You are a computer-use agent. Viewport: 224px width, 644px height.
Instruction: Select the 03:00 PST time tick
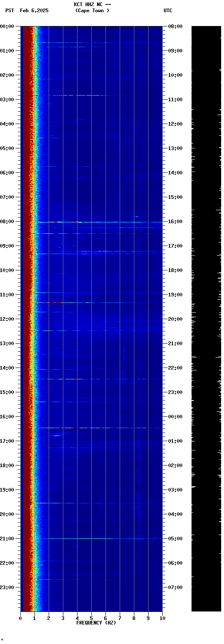click(7, 100)
